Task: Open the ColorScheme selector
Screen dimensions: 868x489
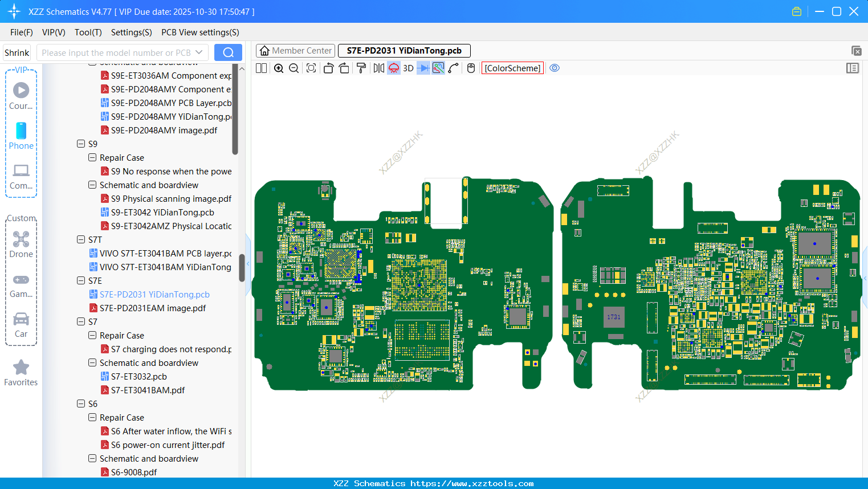Action: click(x=512, y=68)
